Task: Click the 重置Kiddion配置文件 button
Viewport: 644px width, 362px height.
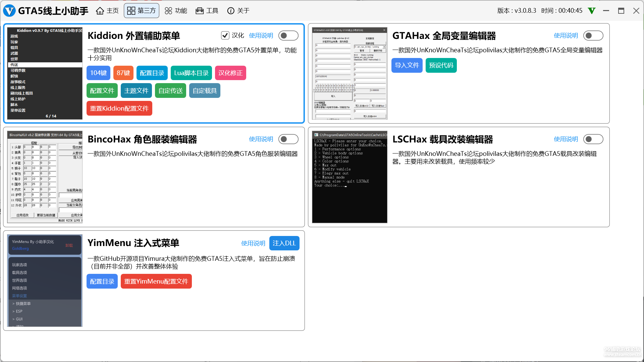Action: point(119,109)
